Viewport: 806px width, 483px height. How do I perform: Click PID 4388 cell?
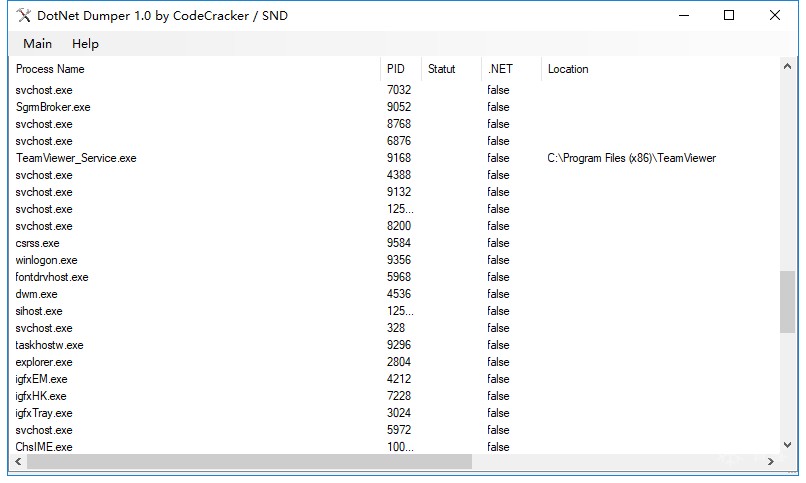[399, 175]
